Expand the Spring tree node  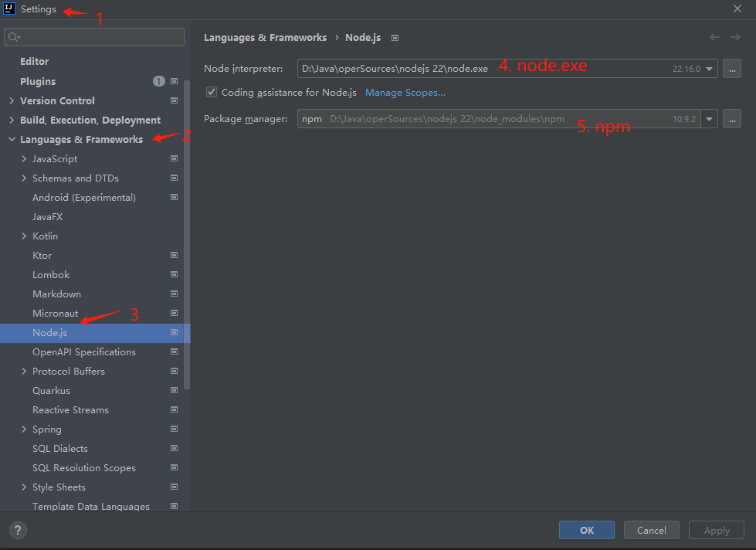(24, 429)
